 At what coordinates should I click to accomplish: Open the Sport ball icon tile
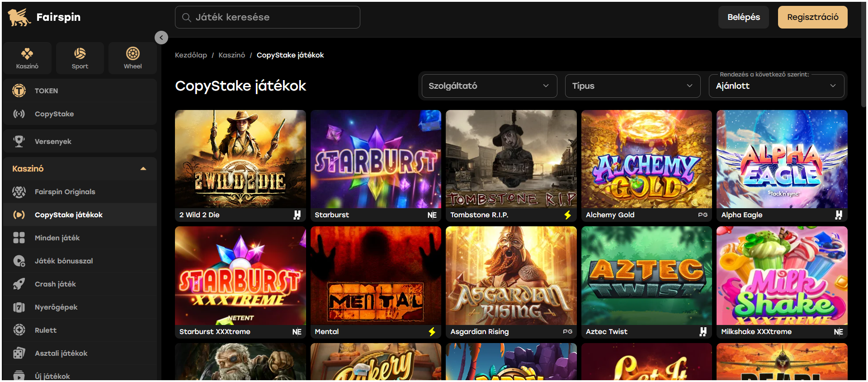80,58
